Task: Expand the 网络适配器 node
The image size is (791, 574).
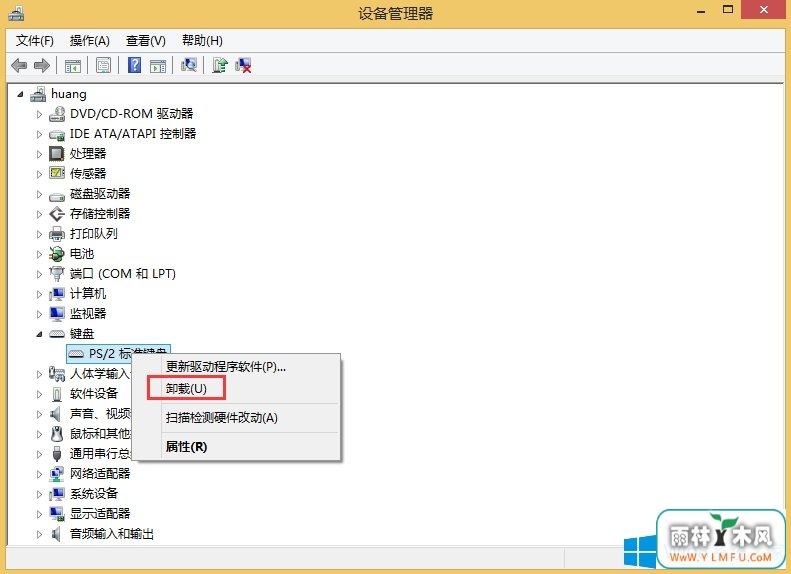Action: [x=39, y=474]
